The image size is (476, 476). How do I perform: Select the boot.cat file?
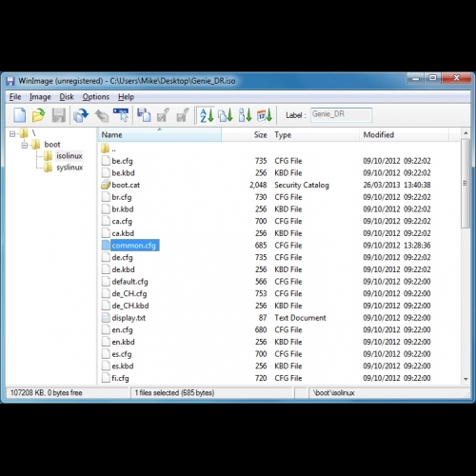(x=126, y=185)
